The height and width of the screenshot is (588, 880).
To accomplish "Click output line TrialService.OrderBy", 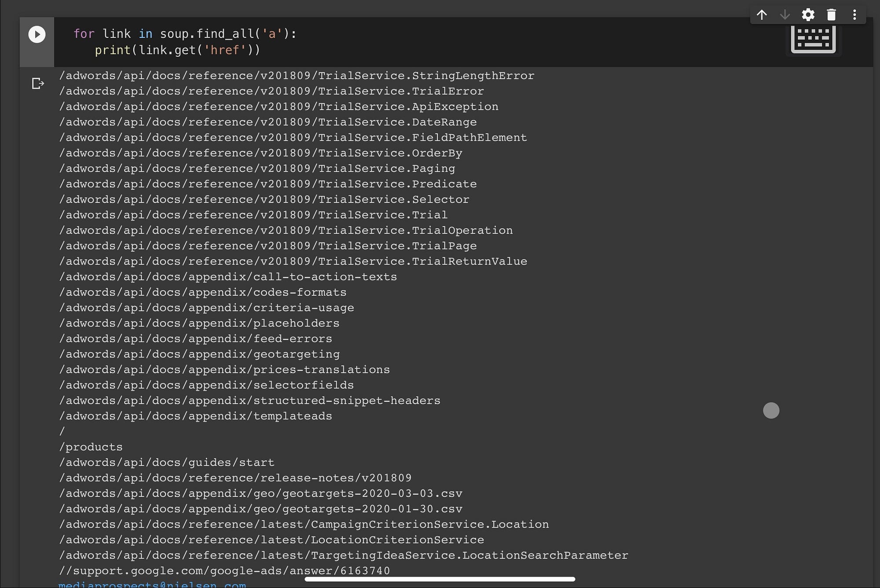I will [x=260, y=153].
